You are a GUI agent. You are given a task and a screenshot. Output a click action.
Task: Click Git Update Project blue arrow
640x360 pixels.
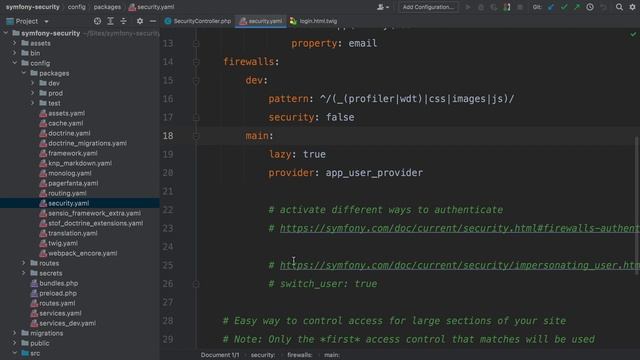pos(551,7)
